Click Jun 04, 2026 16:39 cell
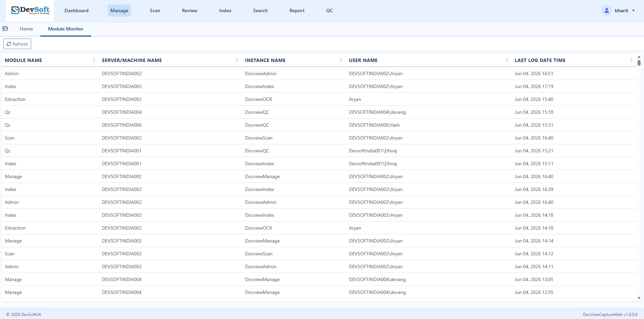644x319 pixels. 534,189
